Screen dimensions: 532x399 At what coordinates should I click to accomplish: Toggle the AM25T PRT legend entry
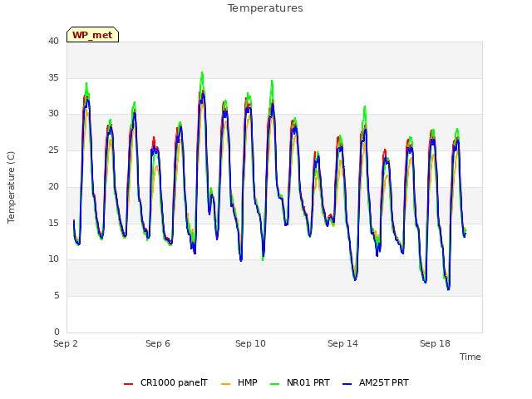tap(376, 382)
